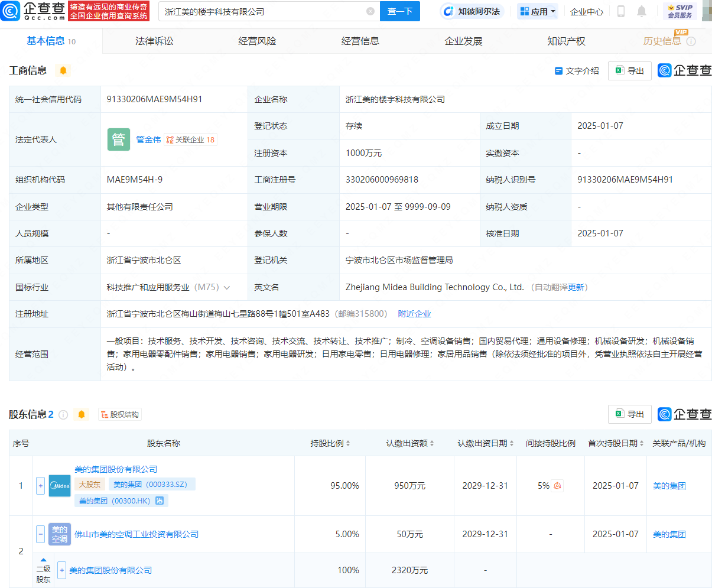The width and height of the screenshot is (712, 588).
Task: View 关联企业 18 of 管金伟
Action: click(x=190, y=139)
